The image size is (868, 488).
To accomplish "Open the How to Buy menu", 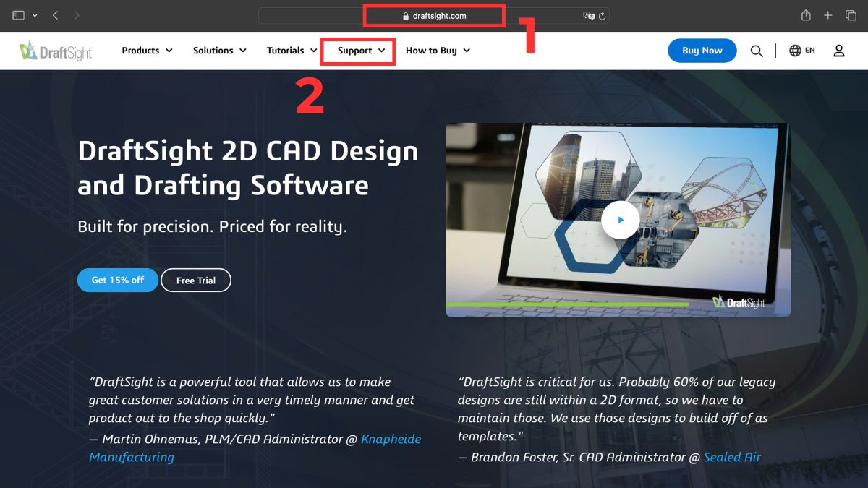I will click(438, 51).
